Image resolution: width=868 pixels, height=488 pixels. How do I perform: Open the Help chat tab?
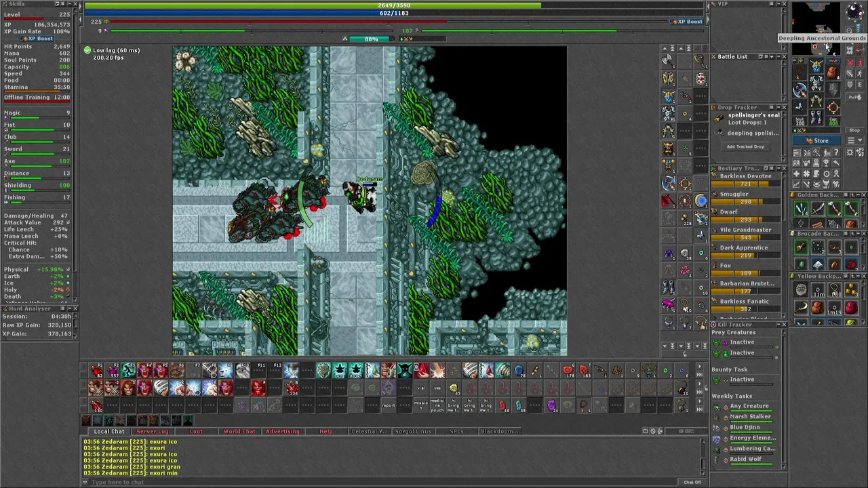point(326,431)
